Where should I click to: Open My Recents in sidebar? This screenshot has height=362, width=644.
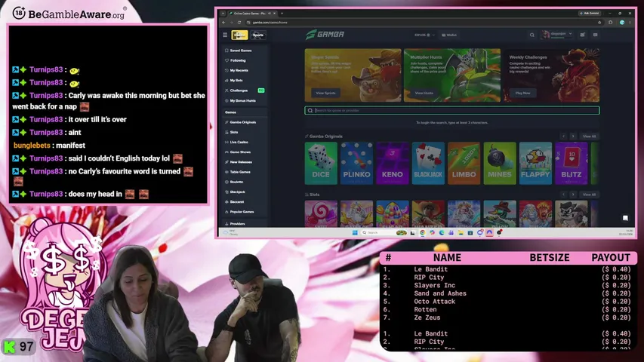[239, 71]
